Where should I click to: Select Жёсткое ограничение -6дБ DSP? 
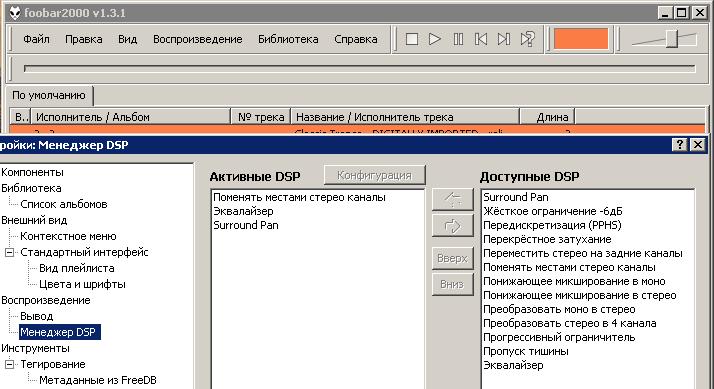(x=552, y=211)
